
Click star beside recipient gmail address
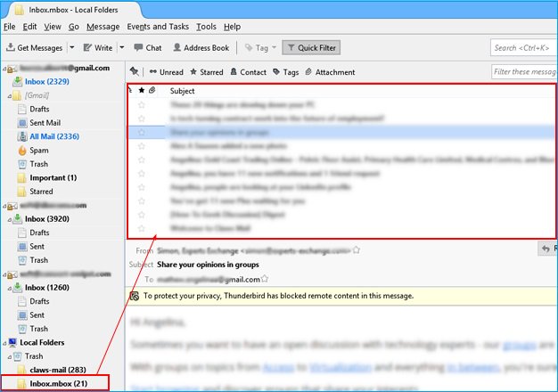pos(265,279)
